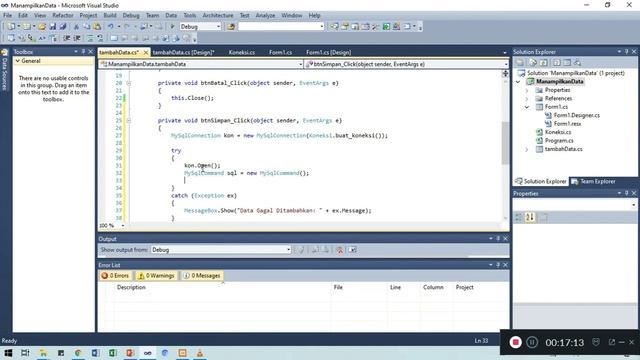Screen dimensions: 640x360
Task: Click Properties Alphabetical sort icon
Action: coord(530,218)
